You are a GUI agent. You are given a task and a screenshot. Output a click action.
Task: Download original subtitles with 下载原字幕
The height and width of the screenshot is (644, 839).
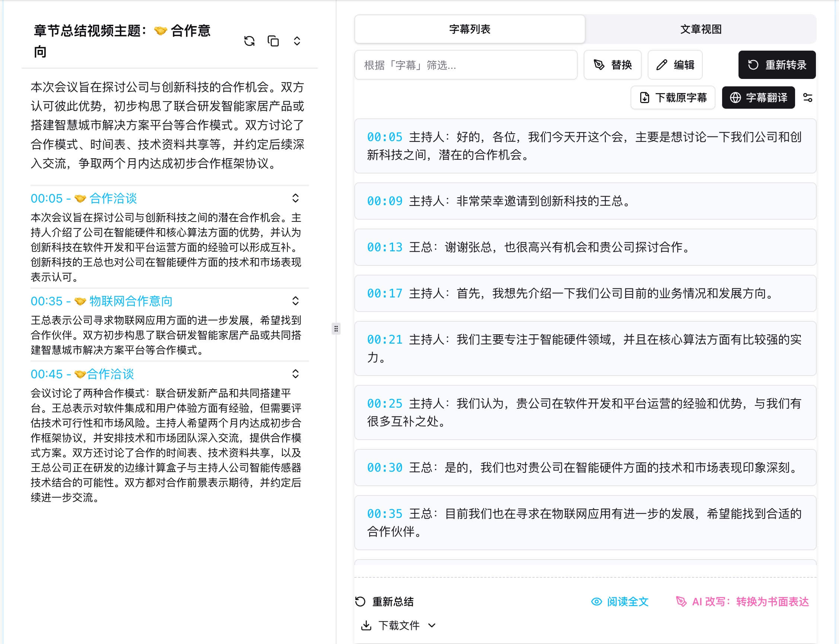(673, 98)
